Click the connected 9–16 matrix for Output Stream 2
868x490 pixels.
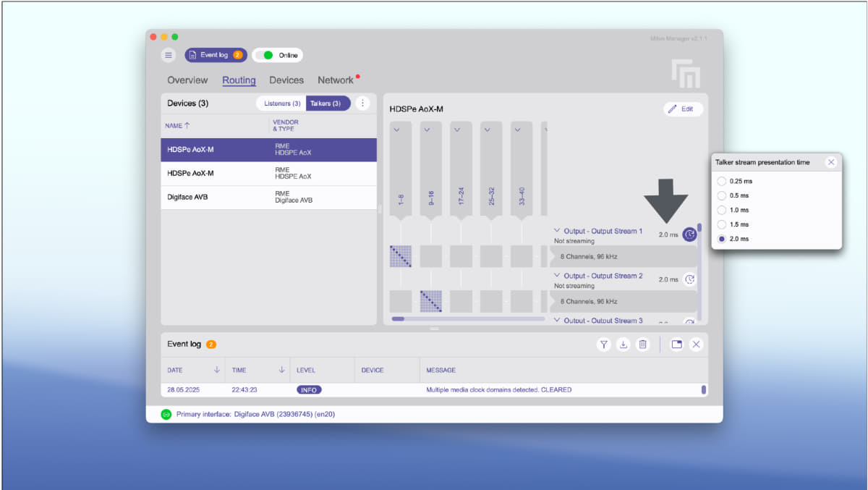tap(431, 301)
